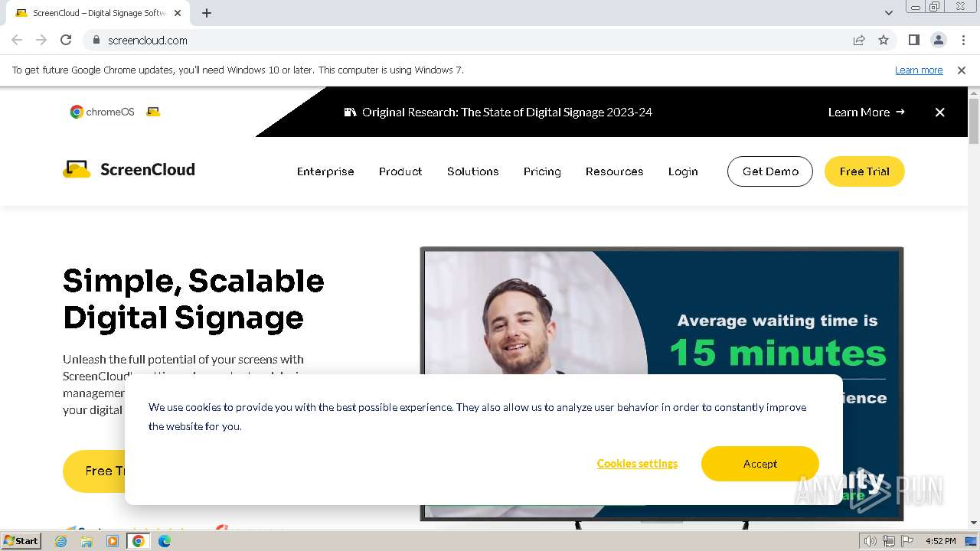This screenshot has height=551, width=980.
Task: Close the black research banner
Action: [x=940, y=112]
